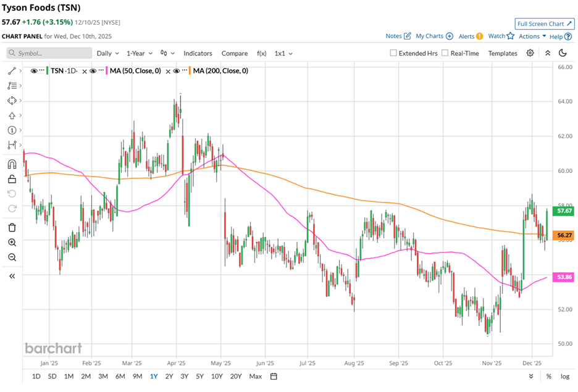This screenshot has height=392, width=578.
Task: Activate the magnet snap tool
Action: (x=12, y=164)
